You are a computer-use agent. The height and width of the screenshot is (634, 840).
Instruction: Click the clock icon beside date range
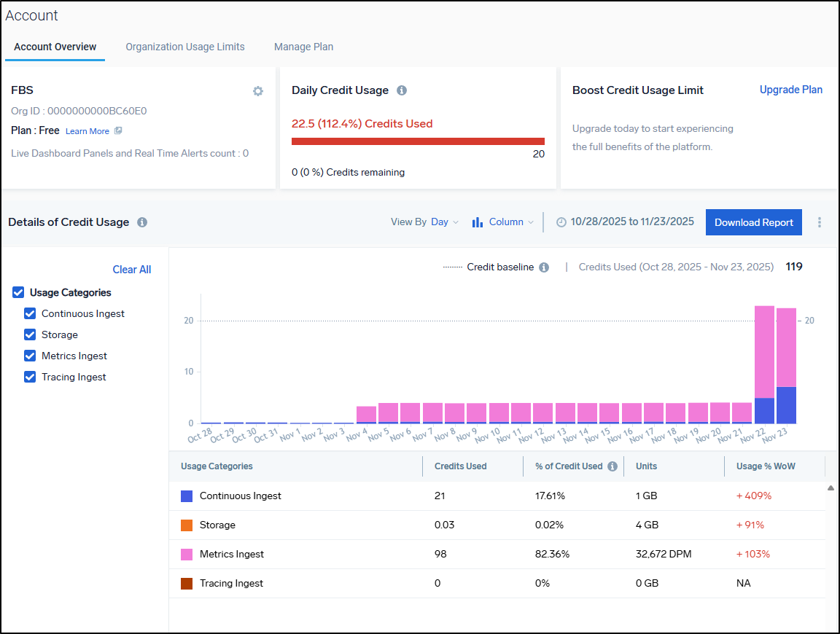click(x=561, y=222)
